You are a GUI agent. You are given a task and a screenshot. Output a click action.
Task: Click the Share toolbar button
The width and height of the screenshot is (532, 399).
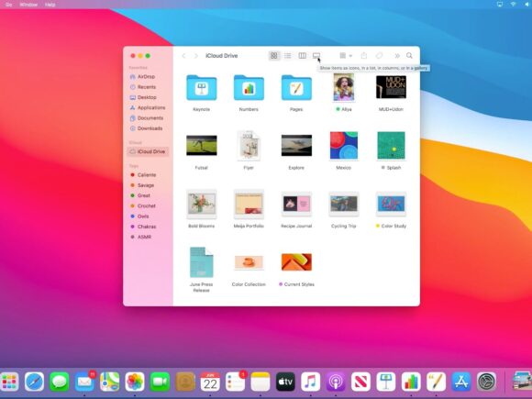coord(364,56)
